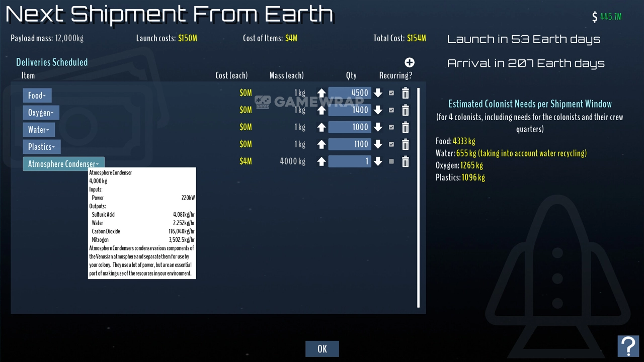Viewport: 644px width, 362px height.
Task: Open the Atmosphere Condenser item dropdown
Action: click(x=63, y=164)
